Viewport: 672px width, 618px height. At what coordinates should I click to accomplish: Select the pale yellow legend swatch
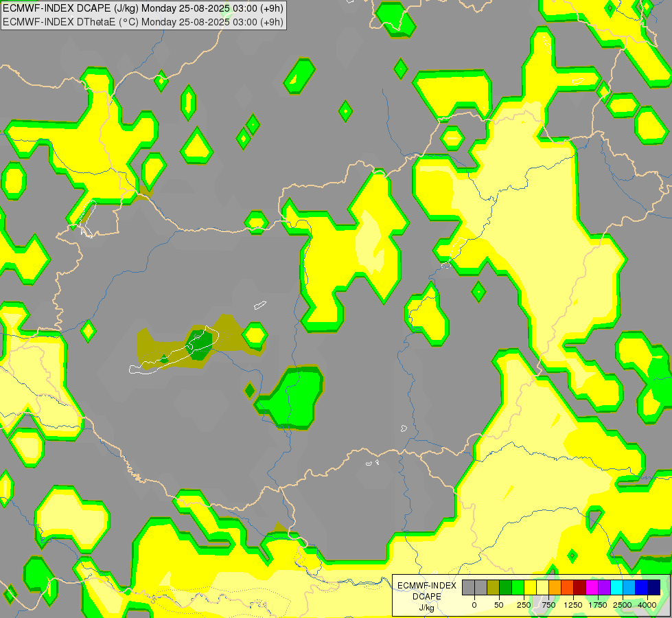pyautogui.click(x=542, y=587)
